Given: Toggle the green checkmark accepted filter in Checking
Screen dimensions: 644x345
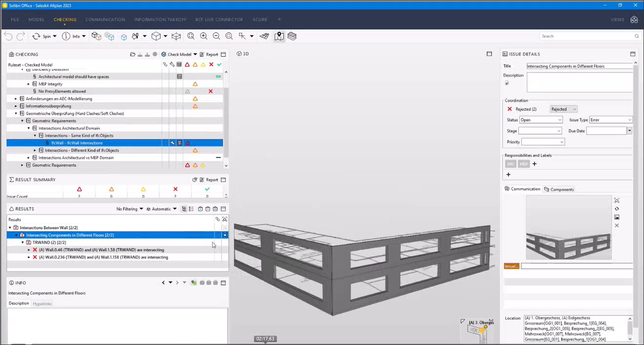Looking at the screenshot, I should [220, 65].
